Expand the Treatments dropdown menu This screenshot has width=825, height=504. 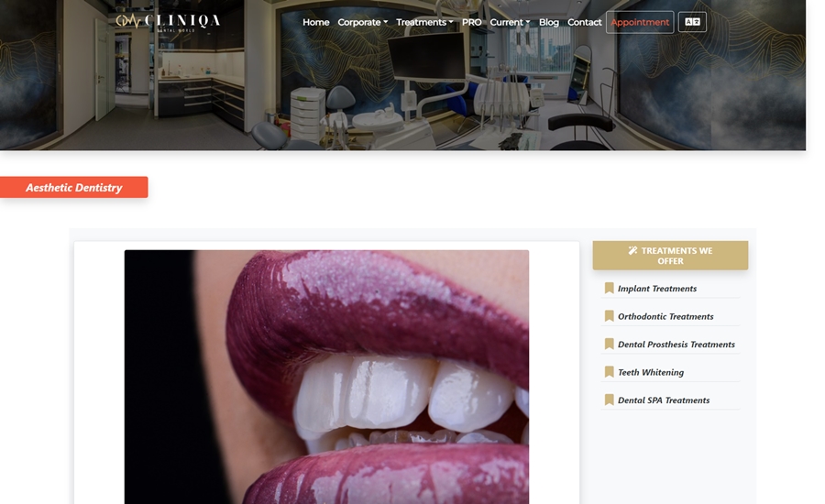424,22
